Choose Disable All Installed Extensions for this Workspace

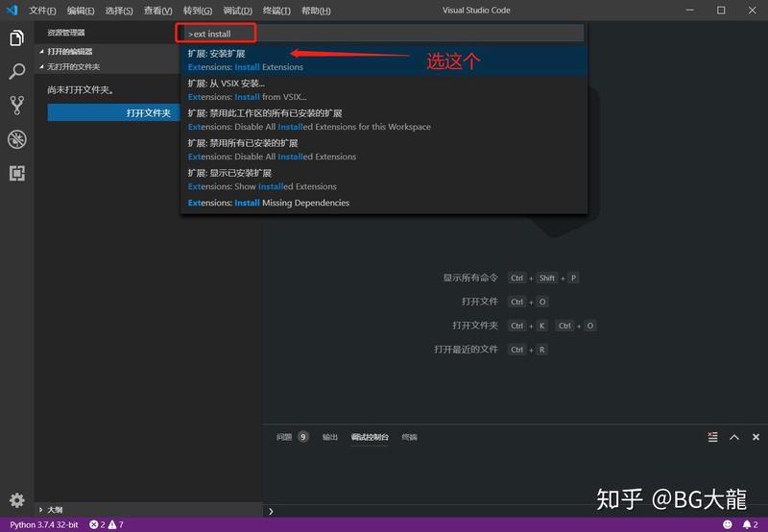[x=384, y=120]
